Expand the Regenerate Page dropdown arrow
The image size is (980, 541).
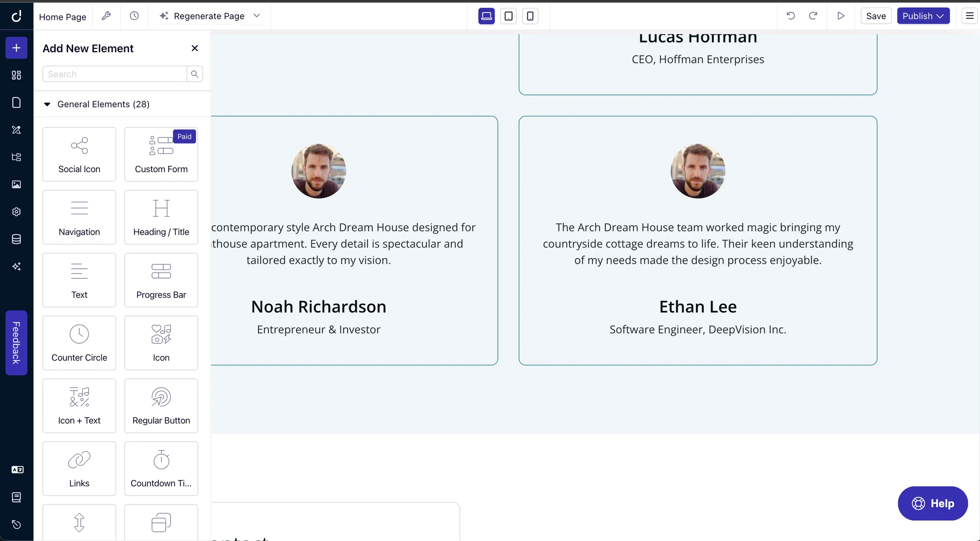257,16
